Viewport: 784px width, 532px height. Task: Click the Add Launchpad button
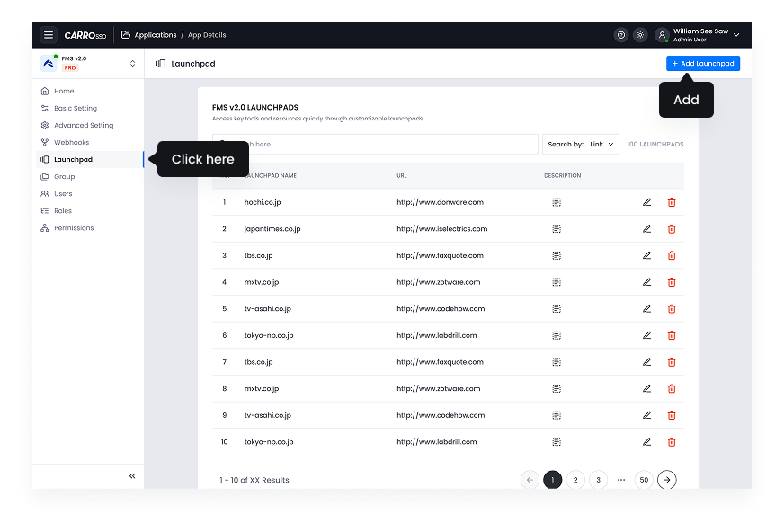703,63
